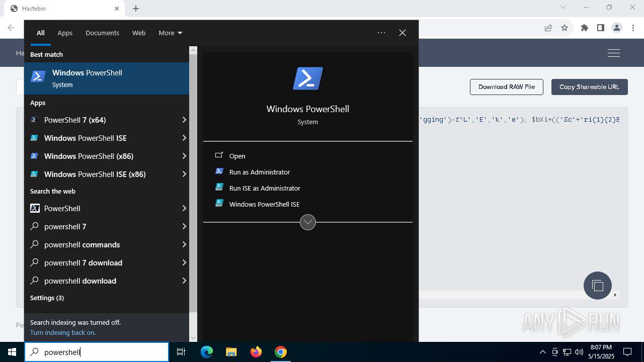The height and width of the screenshot is (362, 644).
Task: Close the Hastebin browser tab
Action: pyautogui.click(x=117, y=8)
